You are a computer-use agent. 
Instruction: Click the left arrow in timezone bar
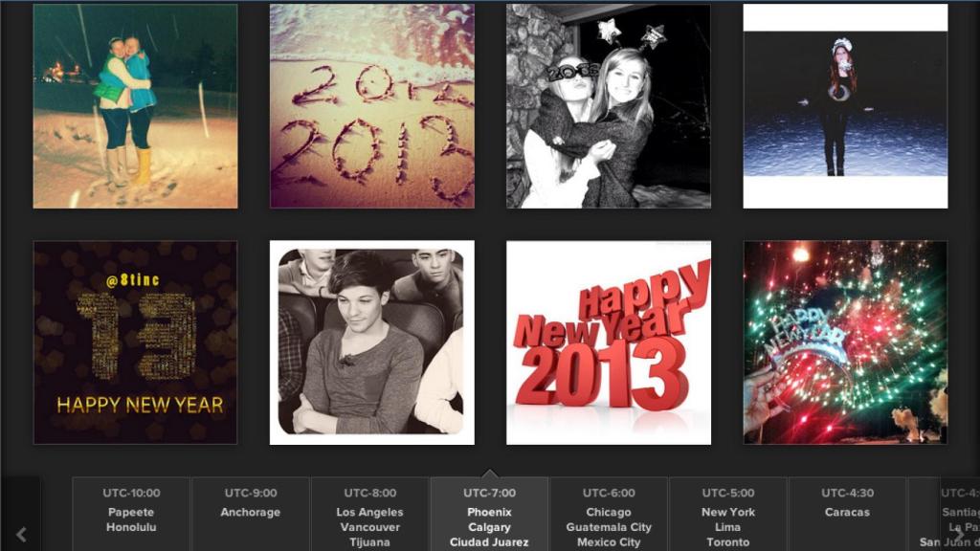point(21,534)
